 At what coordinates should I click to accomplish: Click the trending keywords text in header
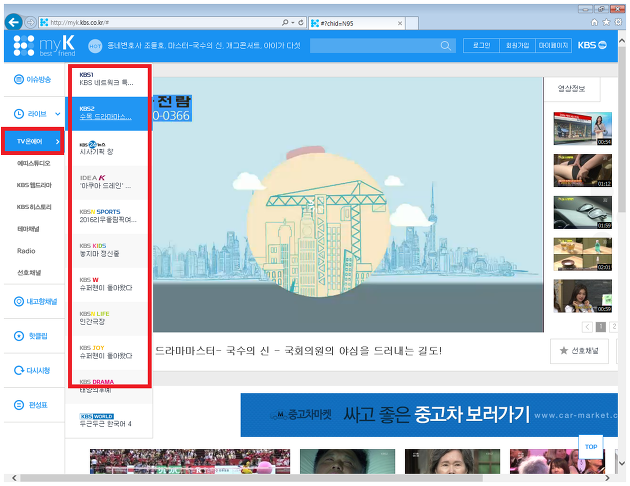click(x=204, y=46)
